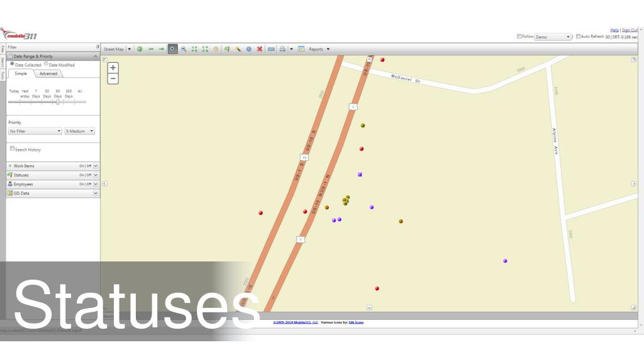644x362 pixels.
Task: Open the Mobile311, LLC copyright link
Action: pyautogui.click(x=296, y=322)
